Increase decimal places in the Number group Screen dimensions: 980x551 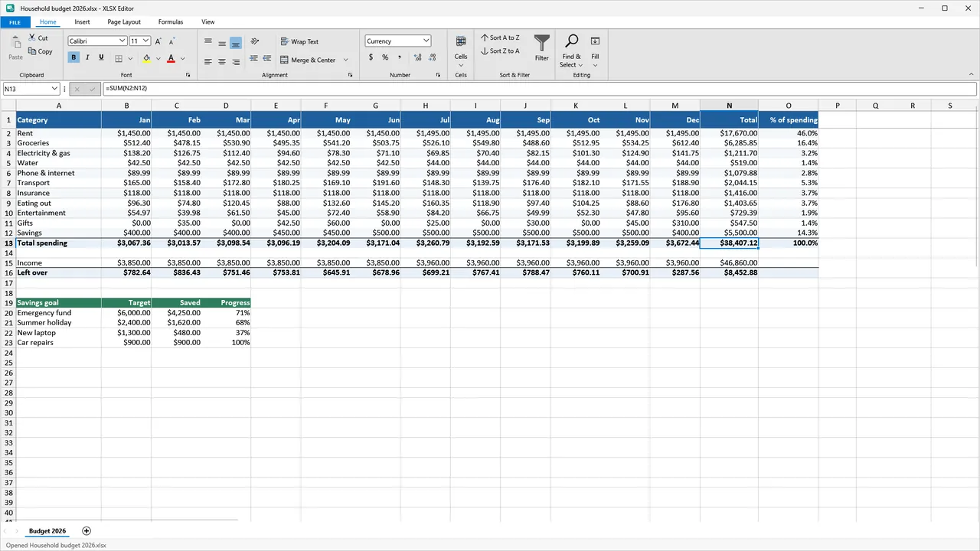click(417, 57)
